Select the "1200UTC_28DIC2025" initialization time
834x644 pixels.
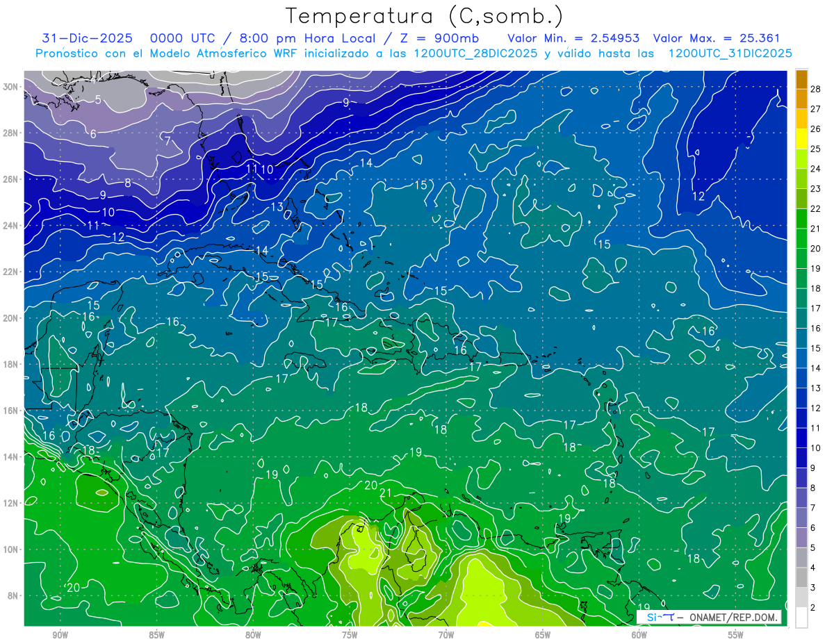point(475,53)
